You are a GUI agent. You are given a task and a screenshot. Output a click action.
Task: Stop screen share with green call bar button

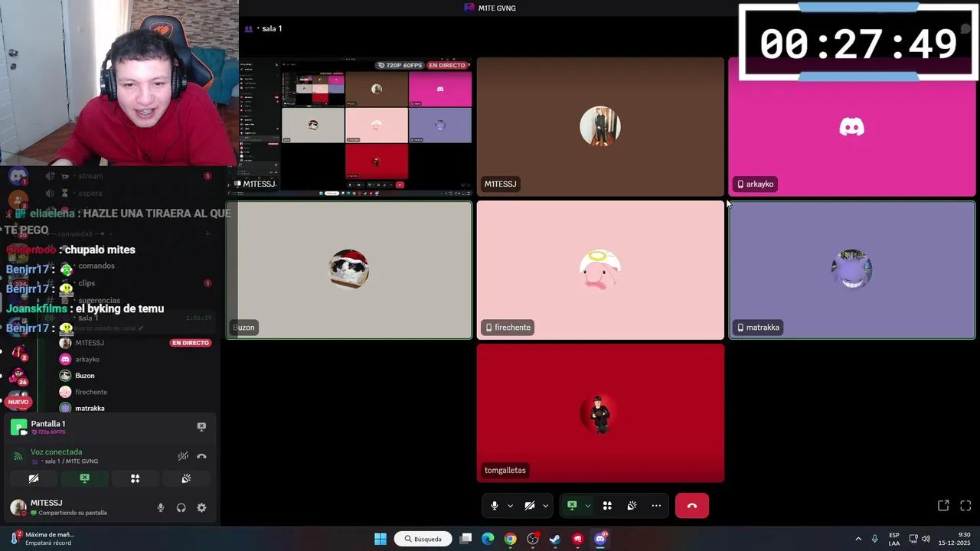click(572, 506)
